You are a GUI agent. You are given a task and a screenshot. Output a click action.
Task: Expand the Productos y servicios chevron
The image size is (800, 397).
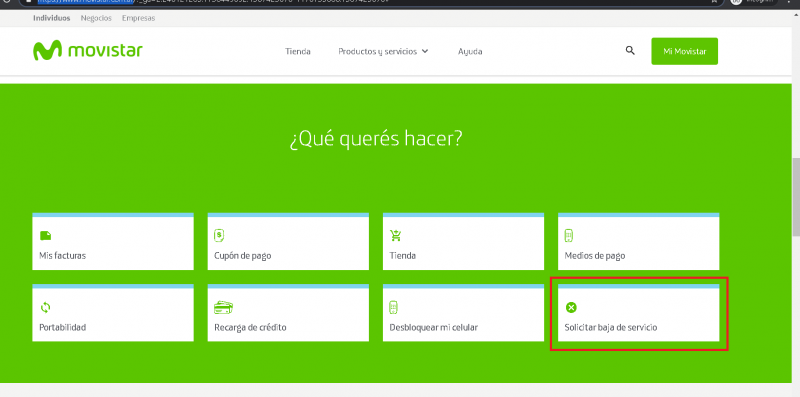coord(425,51)
